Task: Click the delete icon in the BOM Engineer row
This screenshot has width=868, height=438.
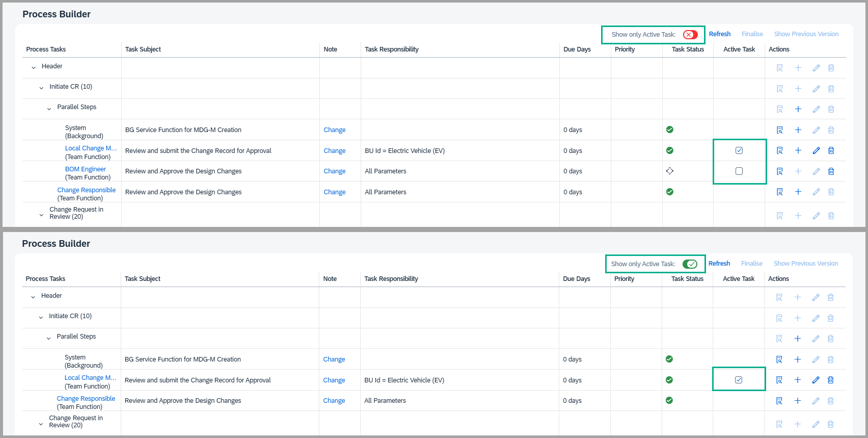Action: [831, 171]
